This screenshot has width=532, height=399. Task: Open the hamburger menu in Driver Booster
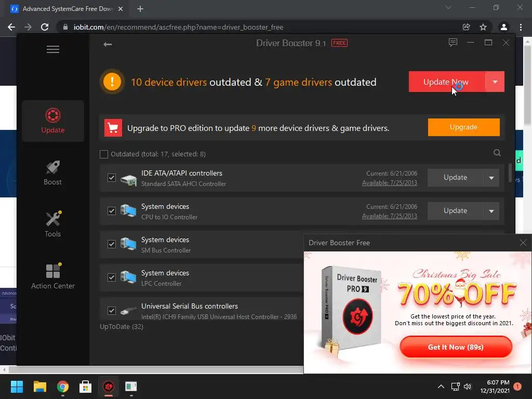pos(53,49)
